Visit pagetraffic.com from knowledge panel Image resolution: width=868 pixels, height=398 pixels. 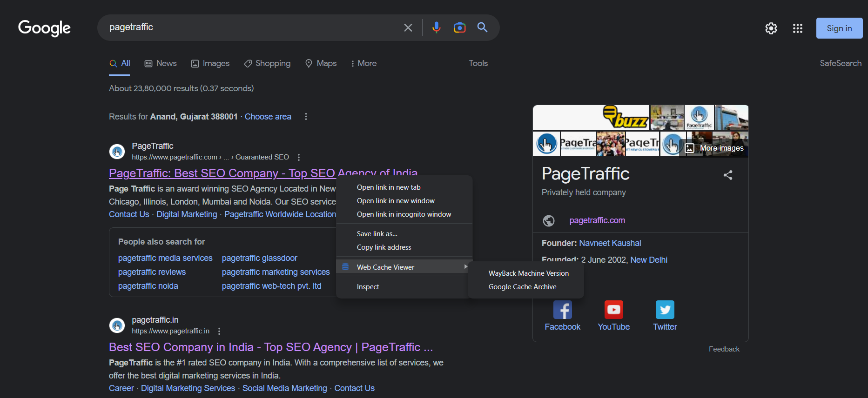pos(597,220)
